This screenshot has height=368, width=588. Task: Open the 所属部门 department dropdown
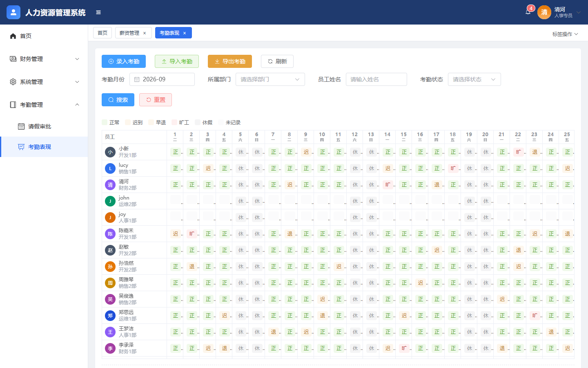270,79
